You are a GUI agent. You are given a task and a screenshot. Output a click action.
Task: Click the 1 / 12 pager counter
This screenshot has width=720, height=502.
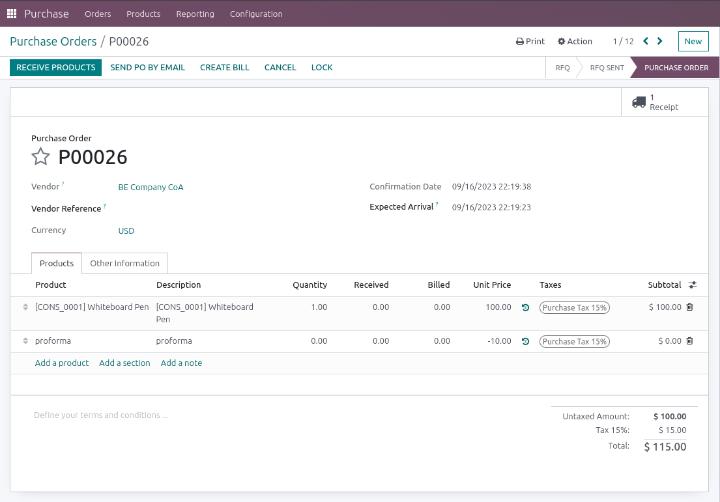pos(623,41)
